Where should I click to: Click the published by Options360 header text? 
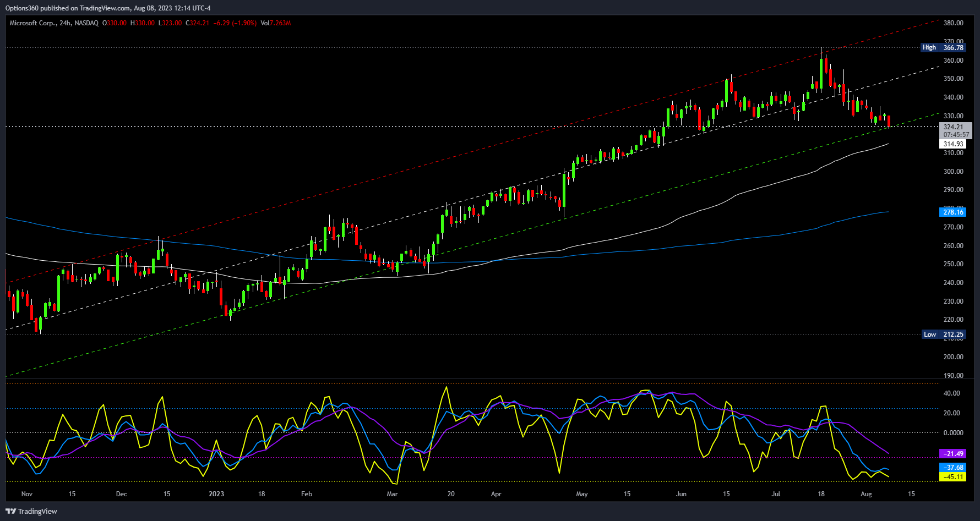tap(108, 8)
